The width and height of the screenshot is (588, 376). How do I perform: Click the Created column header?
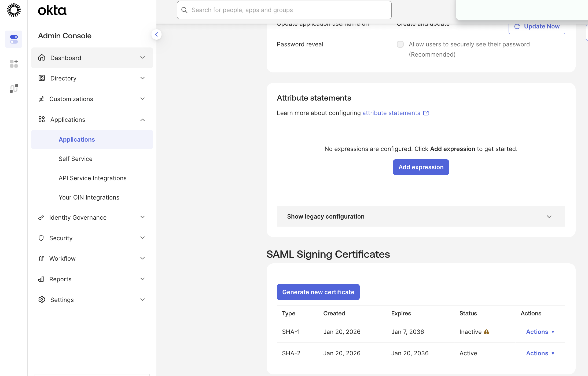point(334,314)
